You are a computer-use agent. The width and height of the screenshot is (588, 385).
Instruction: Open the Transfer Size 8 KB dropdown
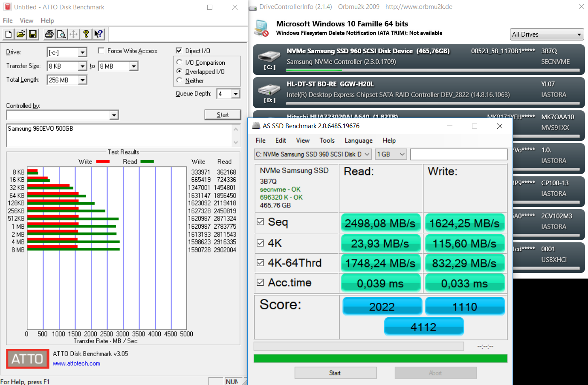pyautogui.click(x=83, y=66)
